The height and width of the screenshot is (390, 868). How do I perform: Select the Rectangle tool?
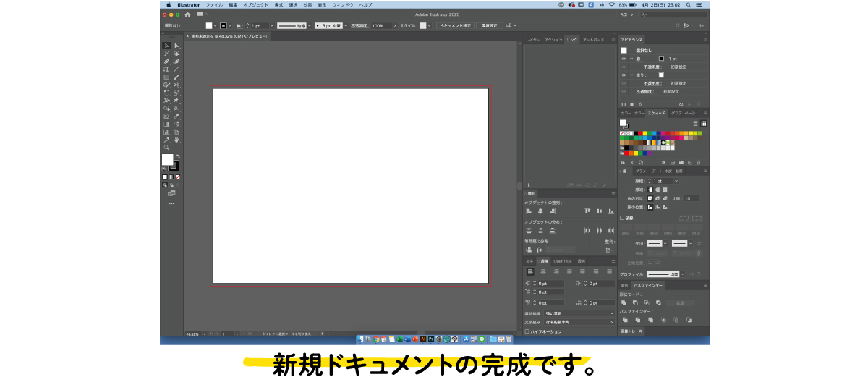(x=166, y=77)
